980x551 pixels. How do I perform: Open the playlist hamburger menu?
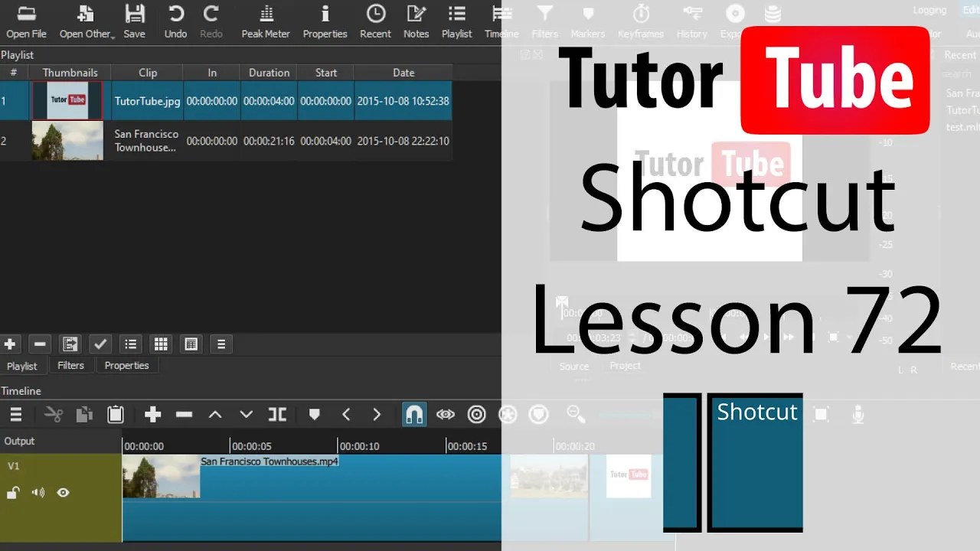[x=221, y=344]
